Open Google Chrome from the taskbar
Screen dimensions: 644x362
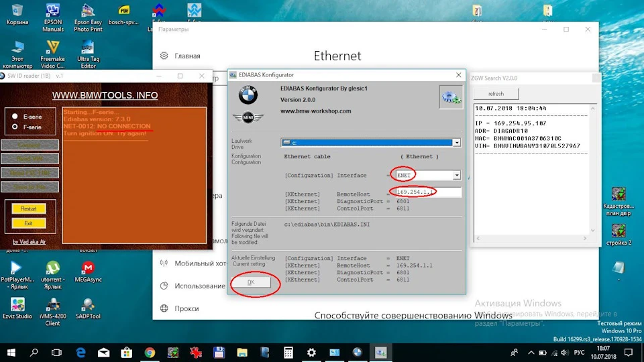(150, 353)
